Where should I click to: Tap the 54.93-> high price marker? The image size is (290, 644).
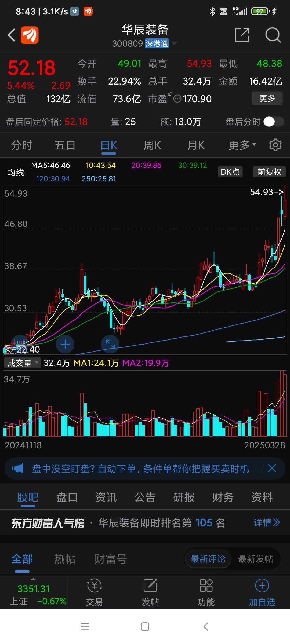pos(267,192)
